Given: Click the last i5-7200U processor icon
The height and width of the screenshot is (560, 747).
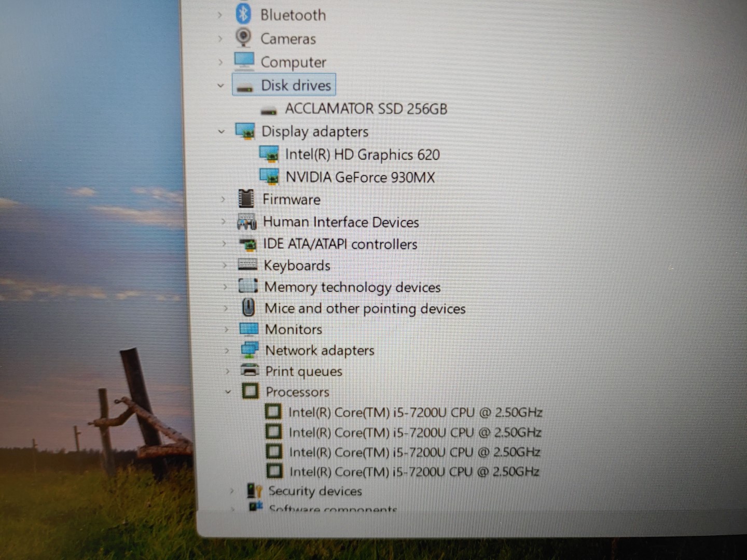Looking at the screenshot, I should click(x=274, y=471).
